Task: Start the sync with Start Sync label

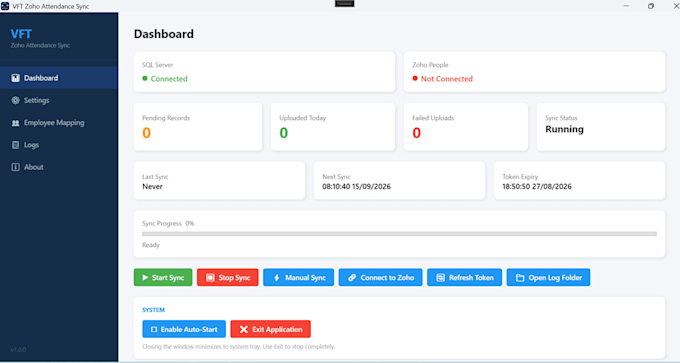Action: point(168,278)
